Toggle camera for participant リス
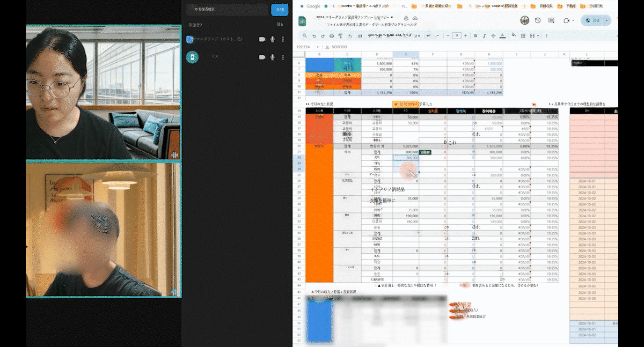 [x=262, y=57]
